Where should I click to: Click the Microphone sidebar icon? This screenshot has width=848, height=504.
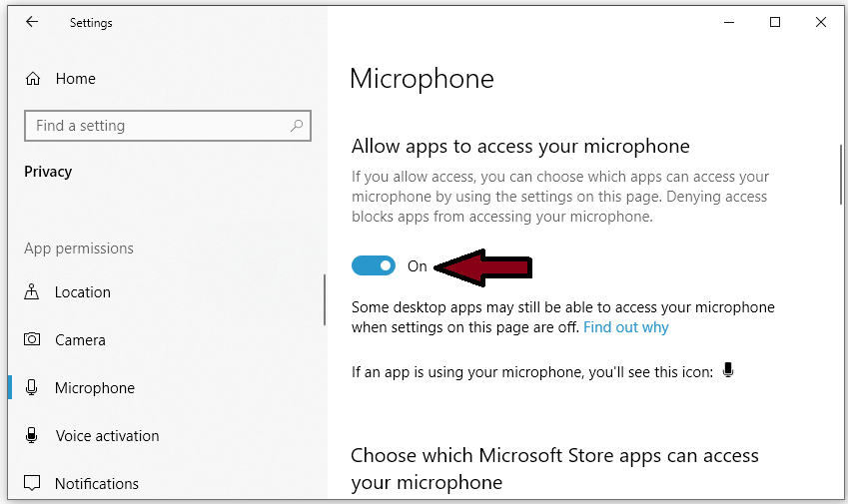point(31,387)
